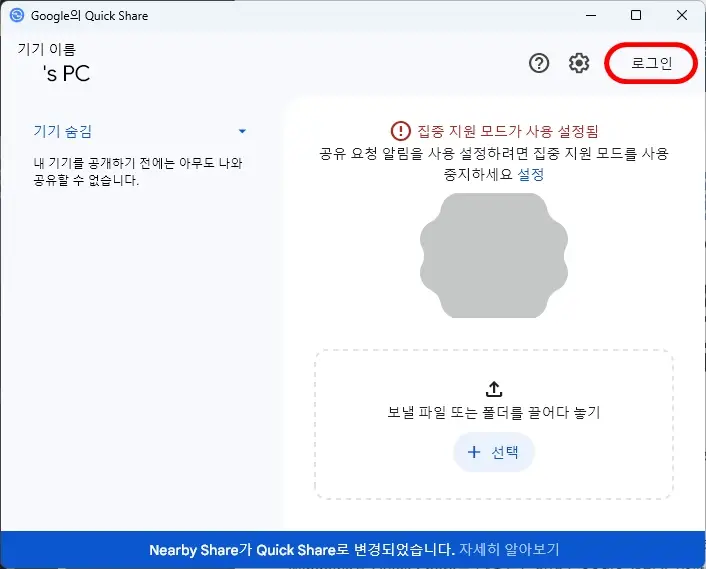Open the 자세히 알아보기 link in the banner

[509, 550]
